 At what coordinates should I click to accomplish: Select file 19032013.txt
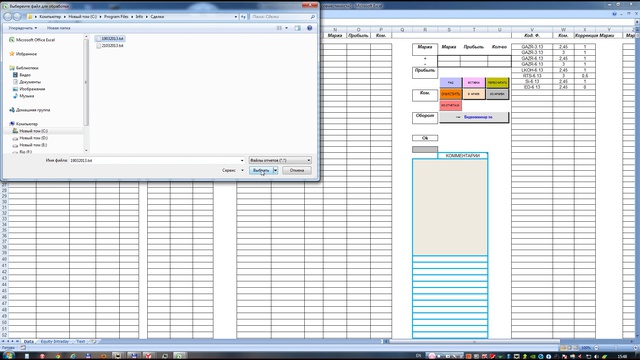click(109, 39)
